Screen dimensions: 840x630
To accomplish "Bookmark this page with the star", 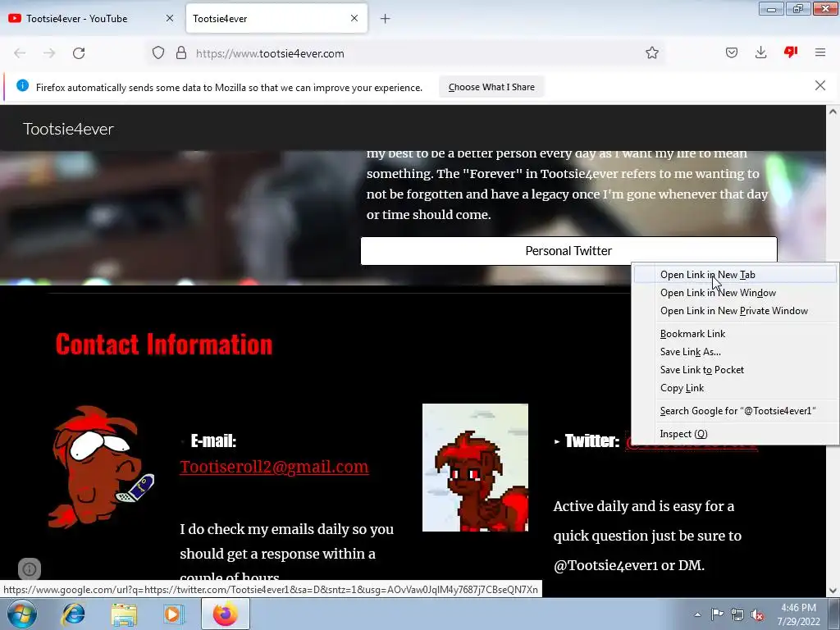I will click(x=652, y=53).
